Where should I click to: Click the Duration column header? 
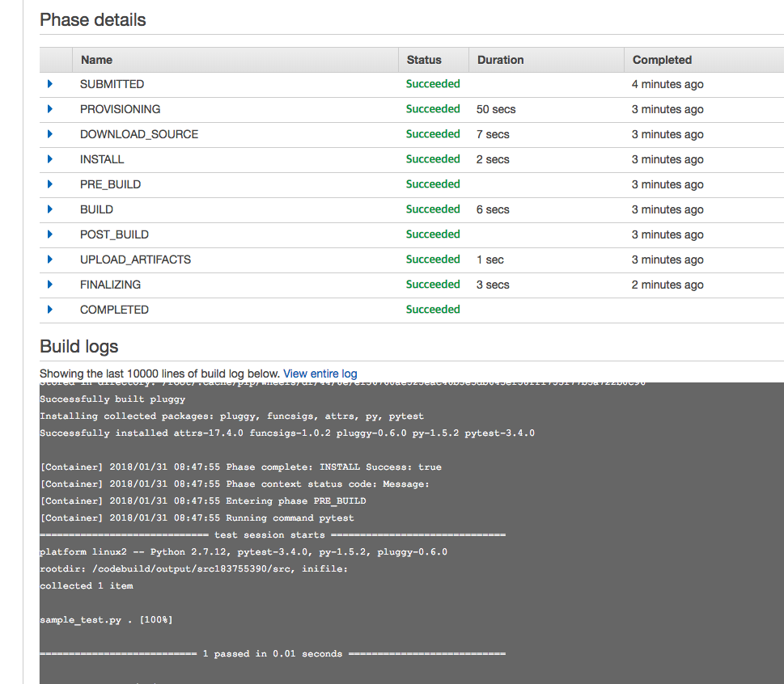(500, 60)
